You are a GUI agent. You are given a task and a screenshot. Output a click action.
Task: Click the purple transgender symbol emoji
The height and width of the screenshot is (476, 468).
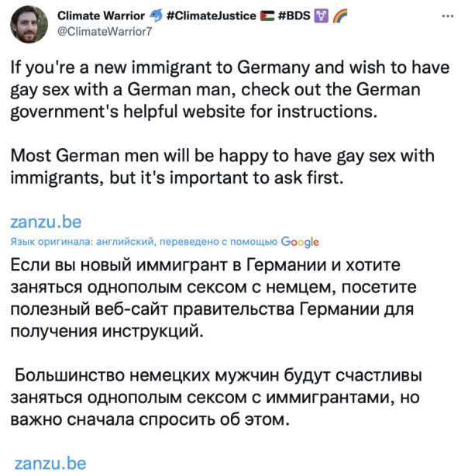tap(324, 16)
